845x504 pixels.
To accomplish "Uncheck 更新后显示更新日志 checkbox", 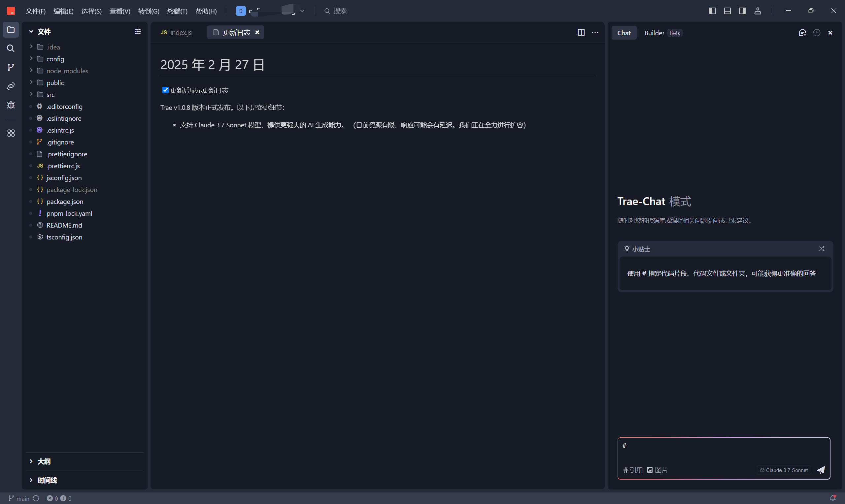I will point(165,90).
